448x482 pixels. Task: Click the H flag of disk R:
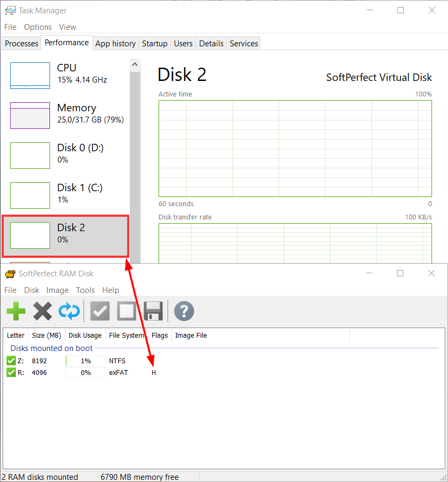pos(154,373)
